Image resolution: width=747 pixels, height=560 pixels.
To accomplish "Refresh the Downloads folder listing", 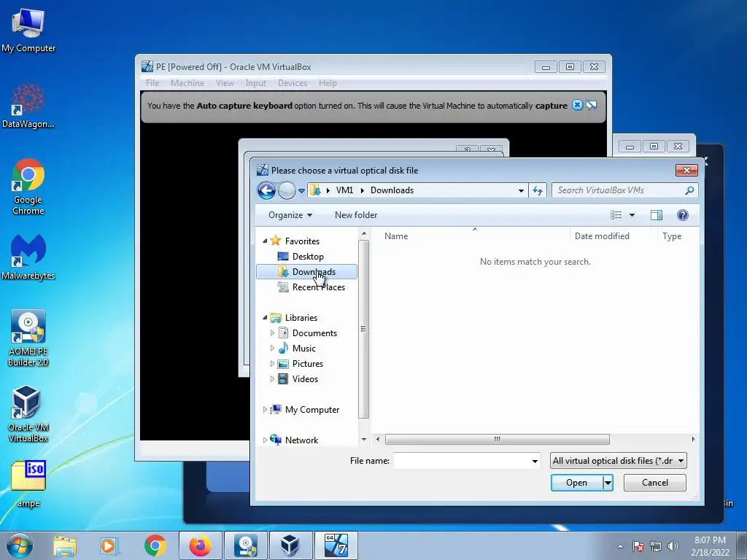I will (538, 190).
